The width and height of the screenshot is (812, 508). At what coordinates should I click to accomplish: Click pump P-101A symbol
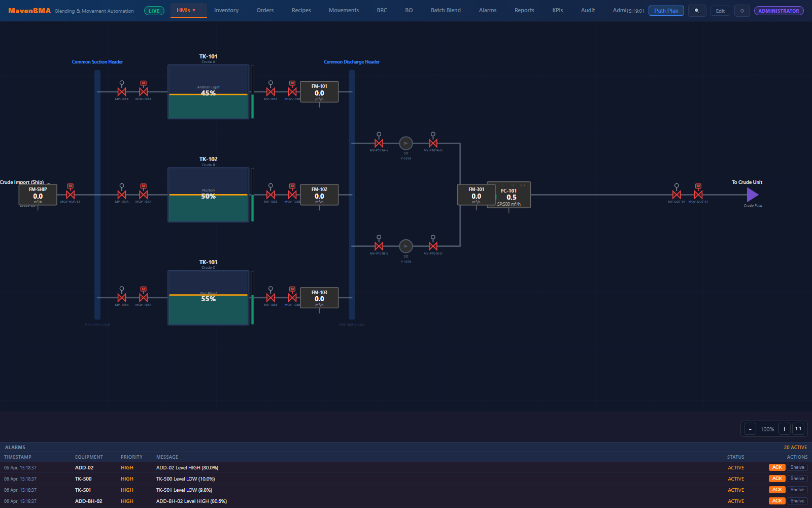(406, 143)
